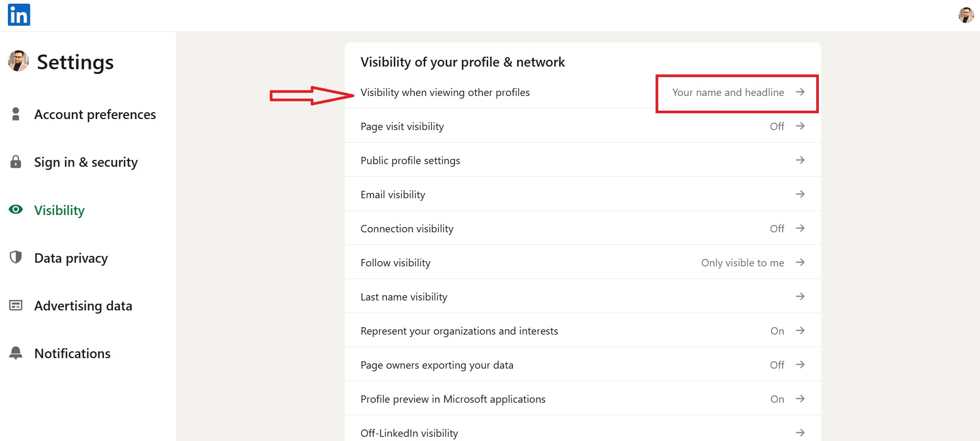Click the Sign in & security lock icon
Image resolution: width=980 pixels, height=441 pixels.
click(16, 162)
